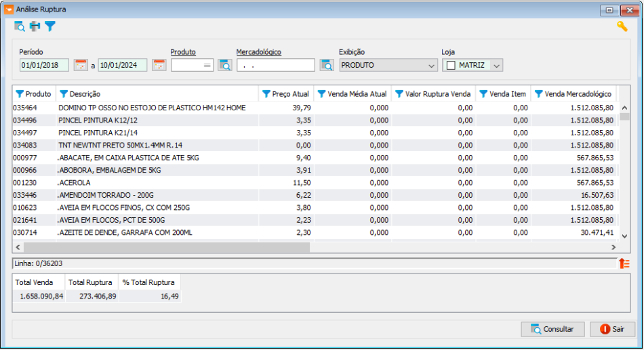
Task: Filter by the Preço Atual column header
Action: 266,94
